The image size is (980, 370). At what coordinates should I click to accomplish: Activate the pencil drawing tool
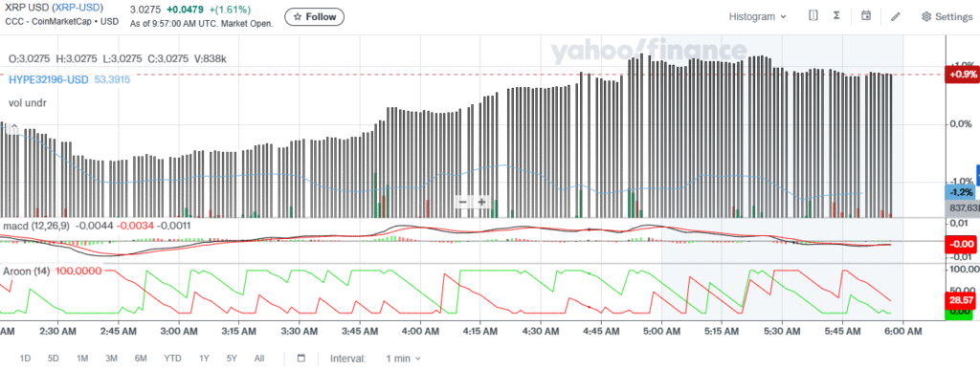coord(896,17)
